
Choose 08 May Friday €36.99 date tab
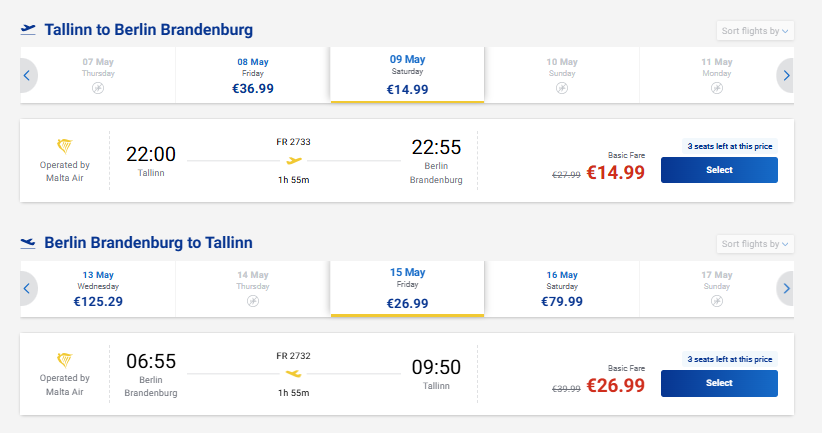coord(253,75)
